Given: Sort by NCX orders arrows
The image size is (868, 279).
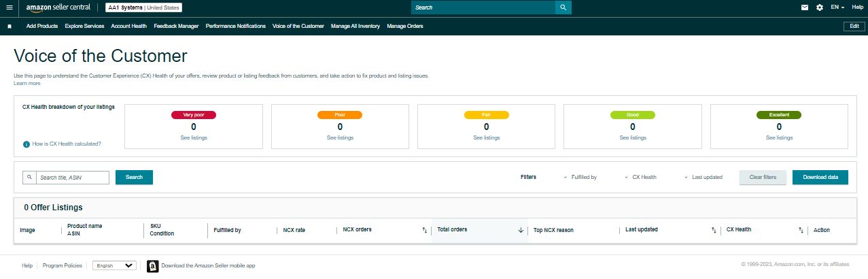Looking at the screenshot, I should [x=424, y=230].
